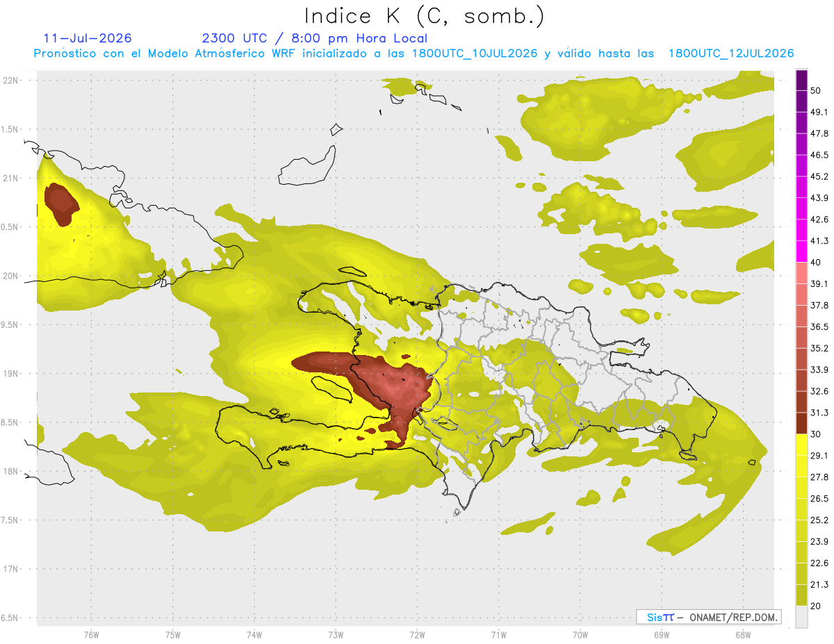The width and height of the screenshot is (834, 644).
Task: Select the colorbar value "26.5"
Action: pyautogui.click(x=819, y=499)
